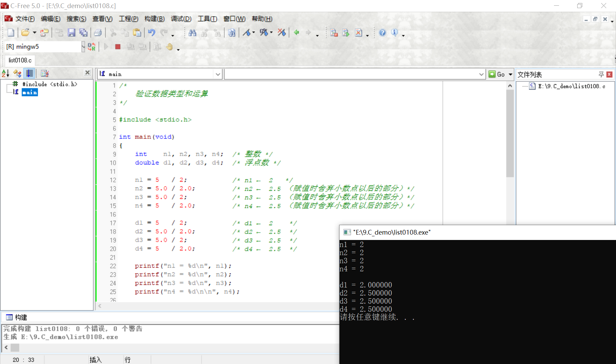616x364 pixels.
Task: Create a new file with the blank page icon
Action: pos(11,32)
